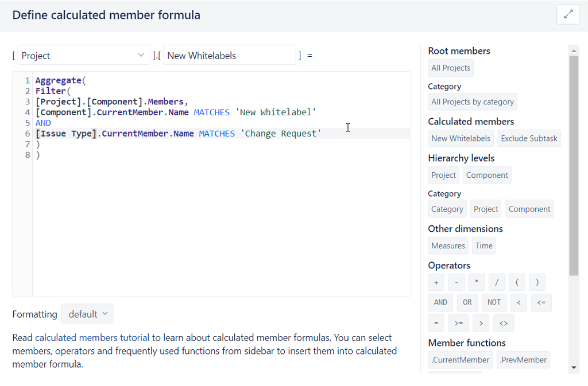Insert the Project hierarchy level

pyautogui.click(x=443, y=174)
